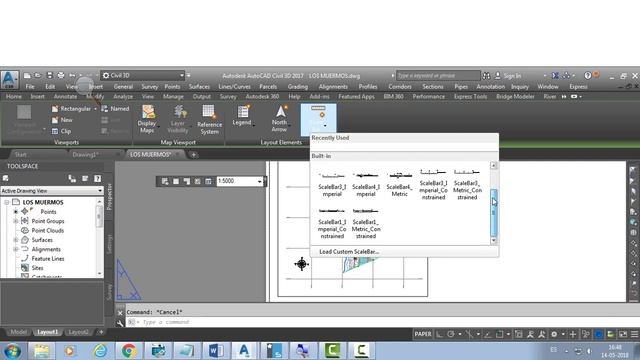The height and width of the screenshot is (360, 640).
Task: Click the status bar customization hamburger icon
Action: point(634,334)
